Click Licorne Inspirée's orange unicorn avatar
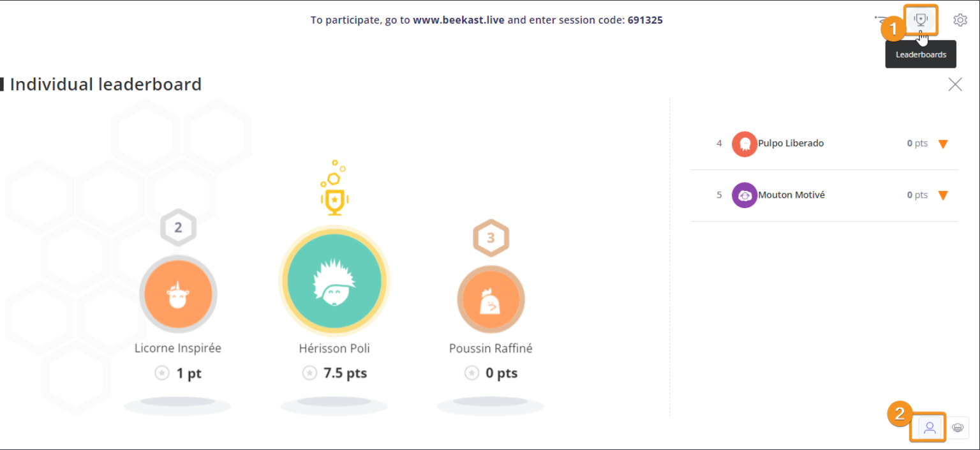Screen dimensions: 980x450 178,294
